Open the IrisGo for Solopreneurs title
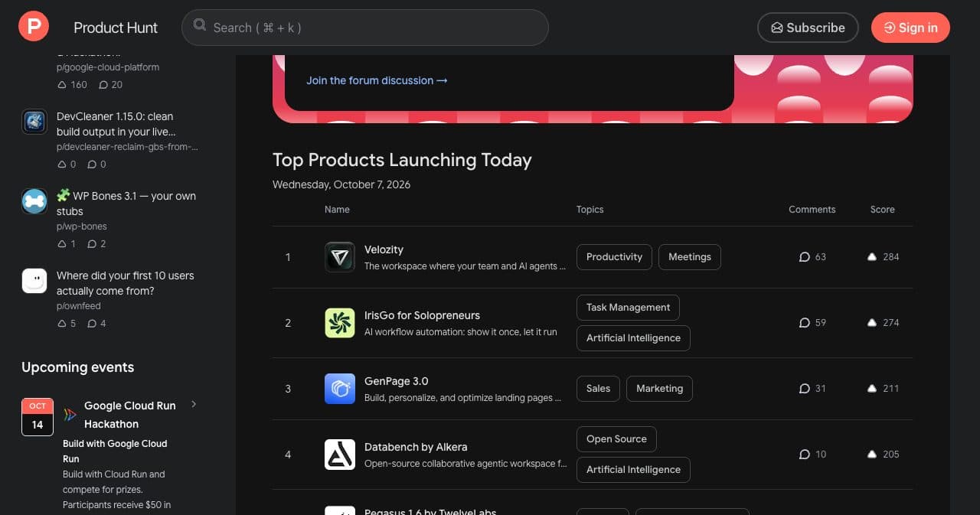Screen dimensions: 980x515 pos(422,315)
